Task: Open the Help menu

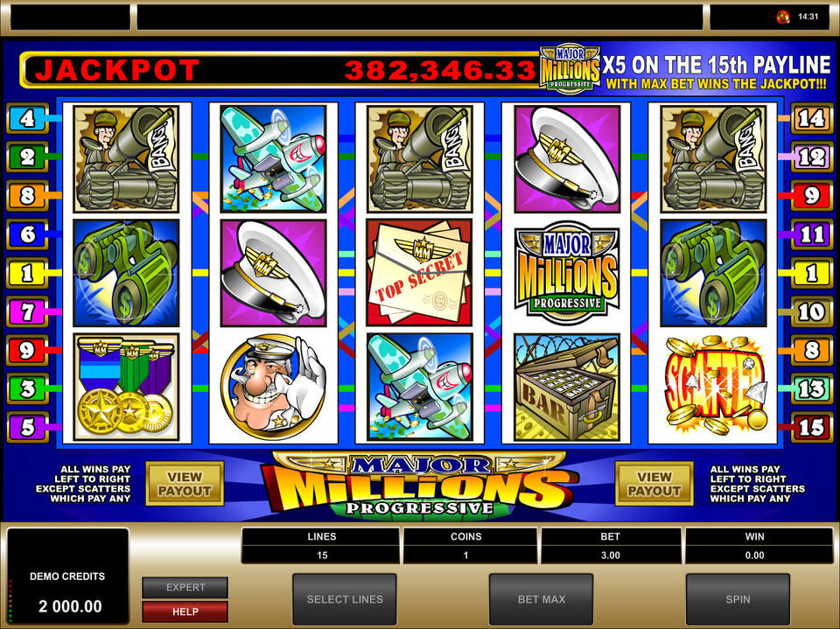Action: [185, 612]
